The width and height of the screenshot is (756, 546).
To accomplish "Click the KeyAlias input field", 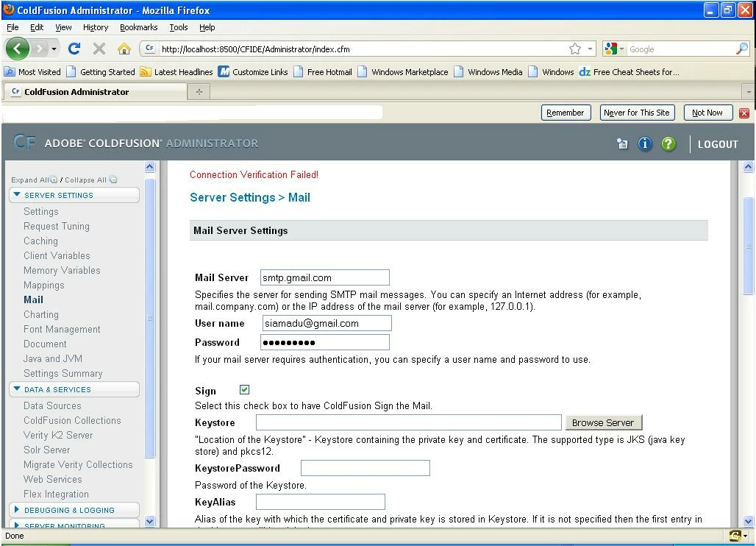I will click(320, 502).
